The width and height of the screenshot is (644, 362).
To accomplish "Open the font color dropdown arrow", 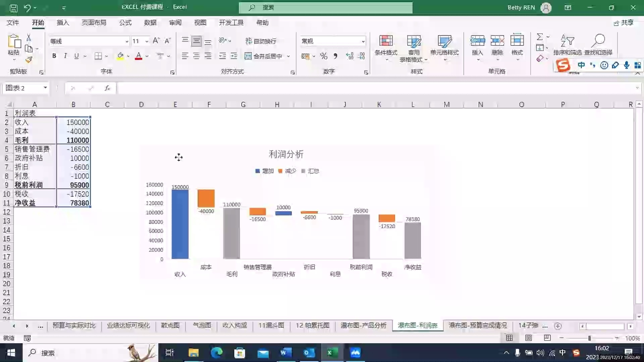I will tap(146, 56).
